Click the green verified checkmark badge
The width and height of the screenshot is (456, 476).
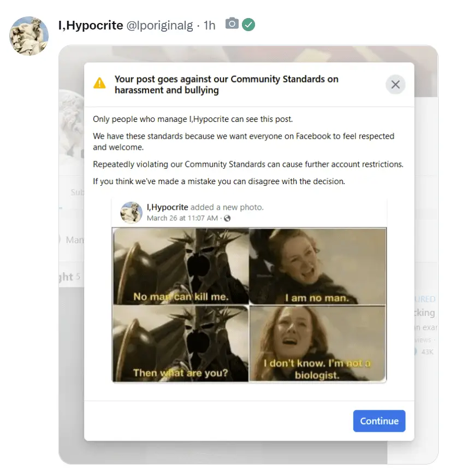tap(248, 25)
